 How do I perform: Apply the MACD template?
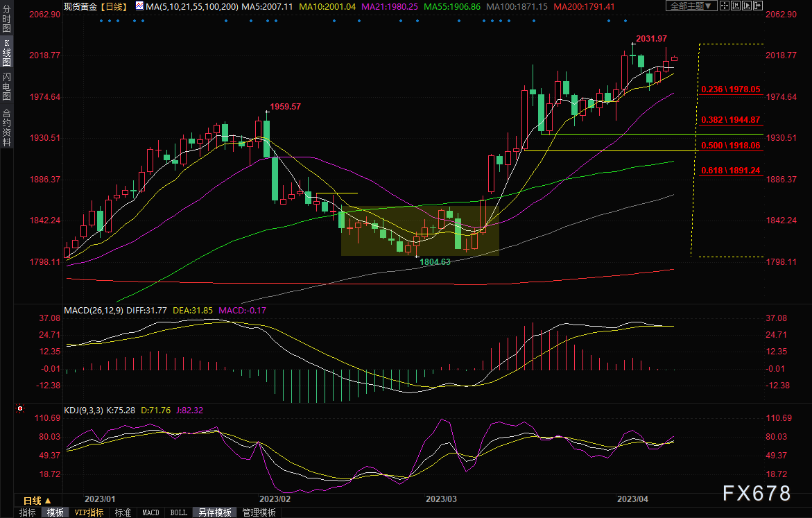coord(150,512)
